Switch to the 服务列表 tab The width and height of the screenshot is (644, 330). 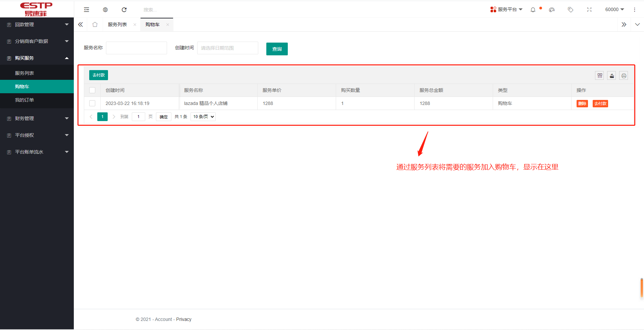click(117, 24)
